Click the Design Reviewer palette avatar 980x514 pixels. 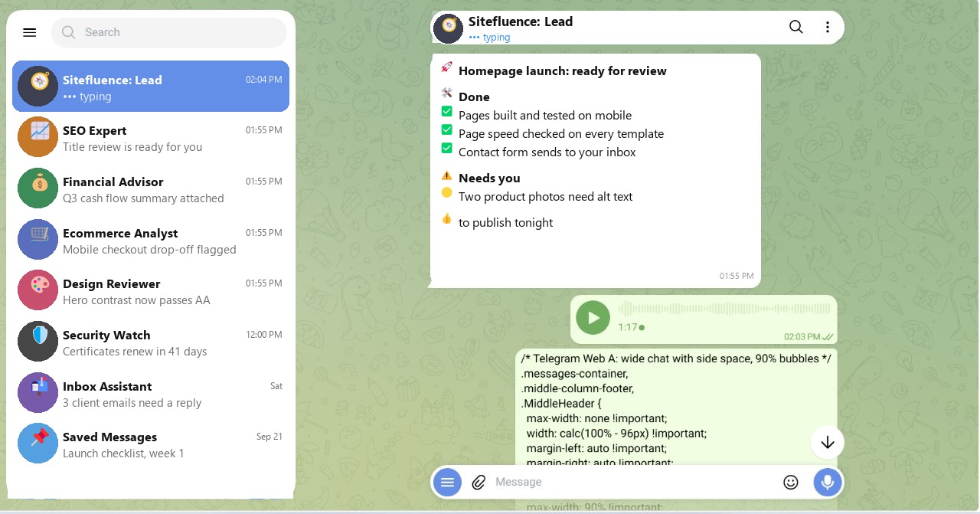(x=38, y=290)
